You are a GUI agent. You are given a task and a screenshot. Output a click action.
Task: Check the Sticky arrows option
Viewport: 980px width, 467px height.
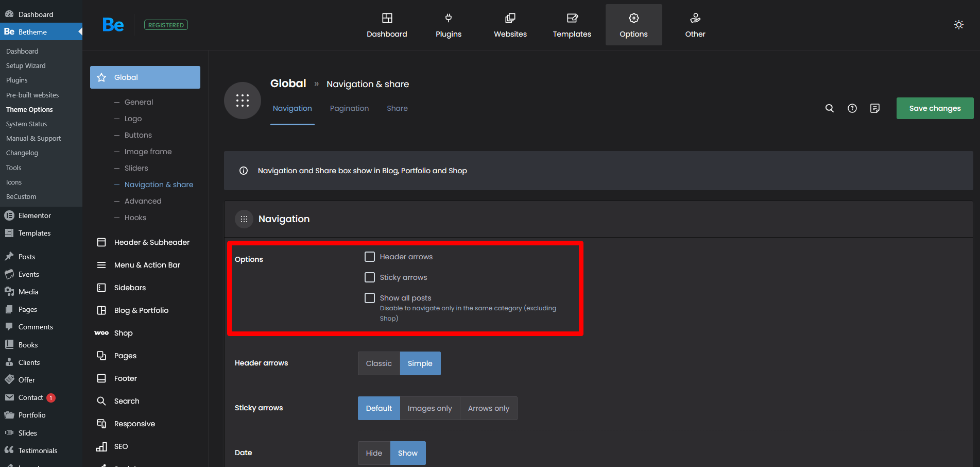(370, 277)
